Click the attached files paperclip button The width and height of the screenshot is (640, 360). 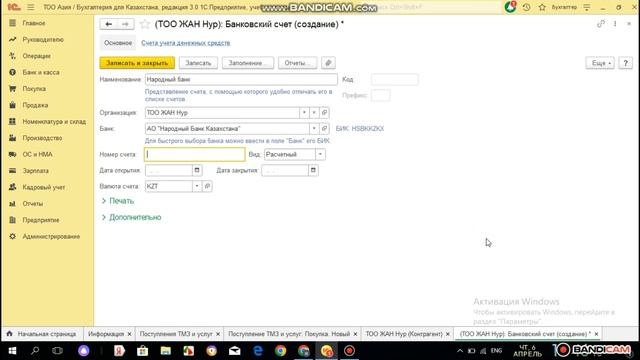(x=328, y=63)
